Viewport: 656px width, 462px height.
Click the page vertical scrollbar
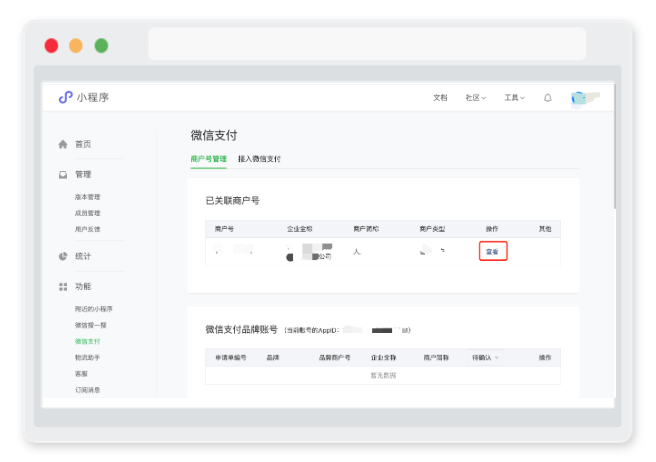[615, 146]
